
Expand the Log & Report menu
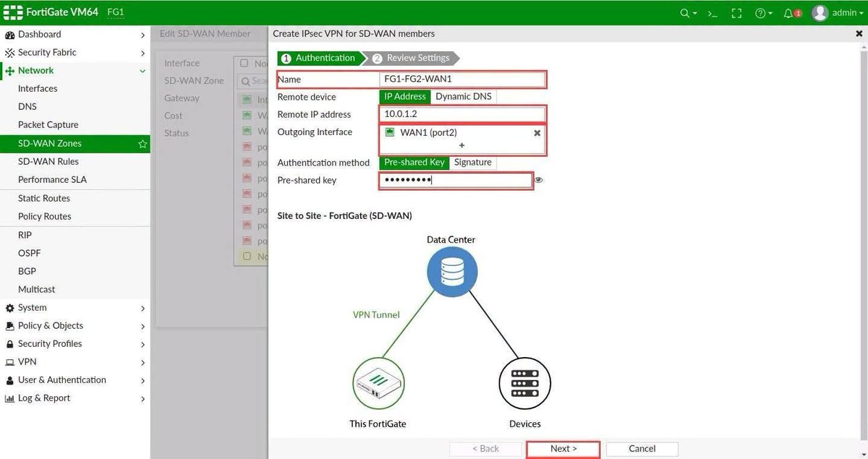(142, 398)
